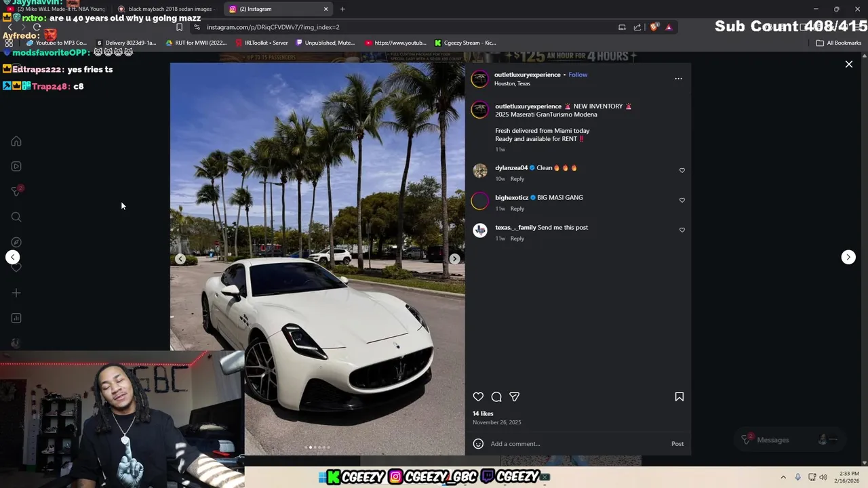Screen dimensions: 868x488
Task: Open the post's three-dot more options
Action: click(x=678, y=79)
